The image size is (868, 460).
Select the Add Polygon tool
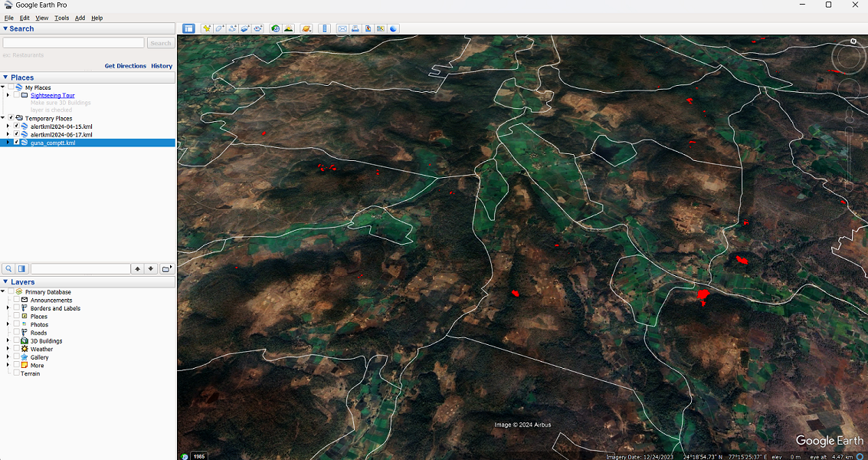point(219,28)
